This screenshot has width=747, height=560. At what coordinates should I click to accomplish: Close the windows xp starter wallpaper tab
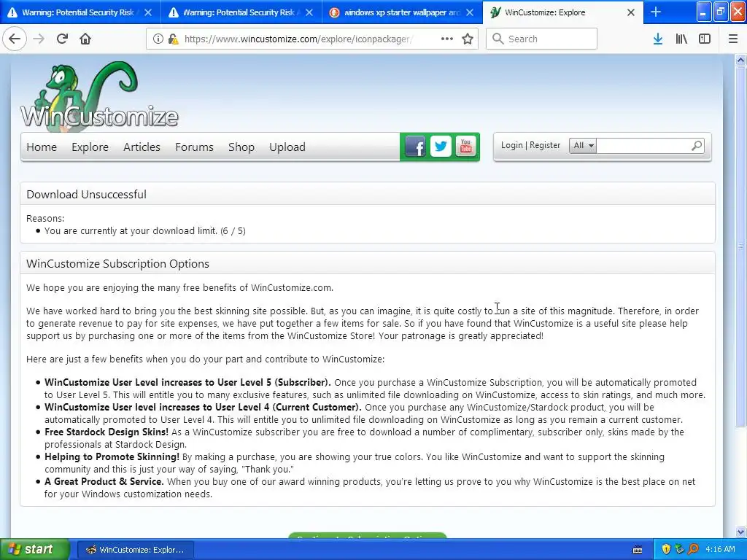click(470, 12)
